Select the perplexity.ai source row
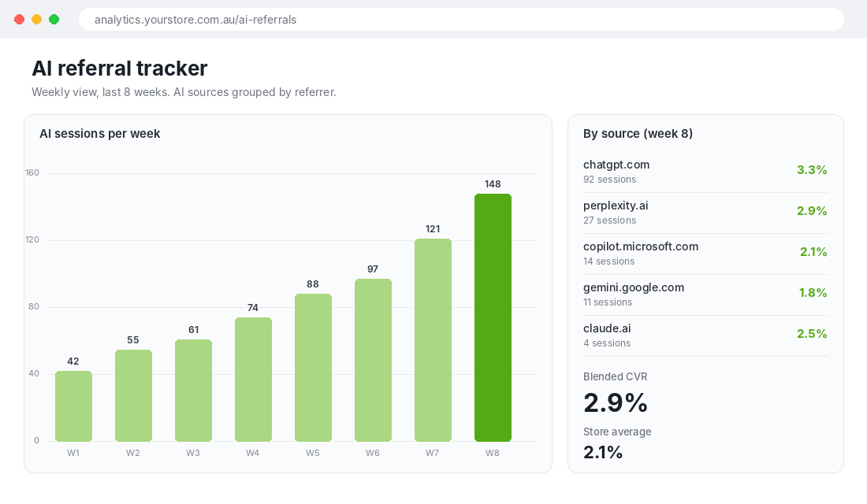This screenshot has height=504, width=867. click(x=705, y=213)
